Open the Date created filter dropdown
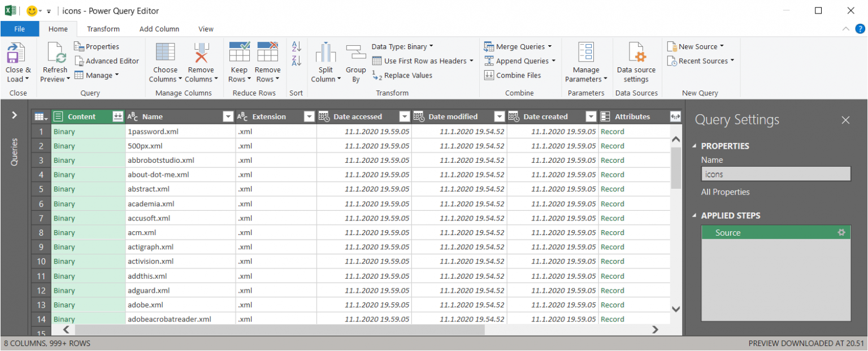Image resolution: width=868 pixels, height=351 pixels. [x=591, y=116]
